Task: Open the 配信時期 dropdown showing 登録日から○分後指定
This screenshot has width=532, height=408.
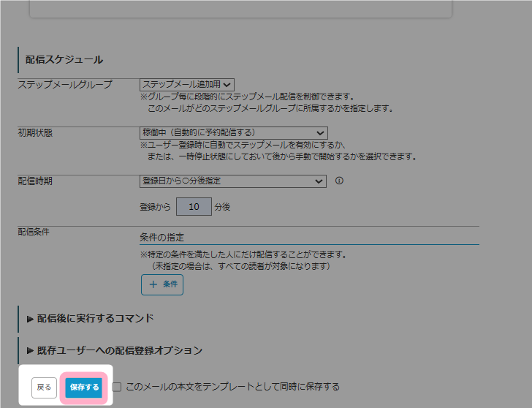Action: pos(233,181)
